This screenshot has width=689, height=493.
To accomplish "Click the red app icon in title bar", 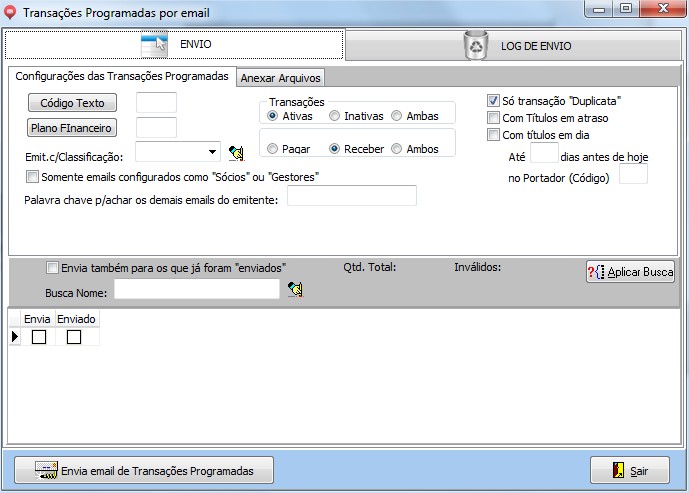I will tap(11, 12).
